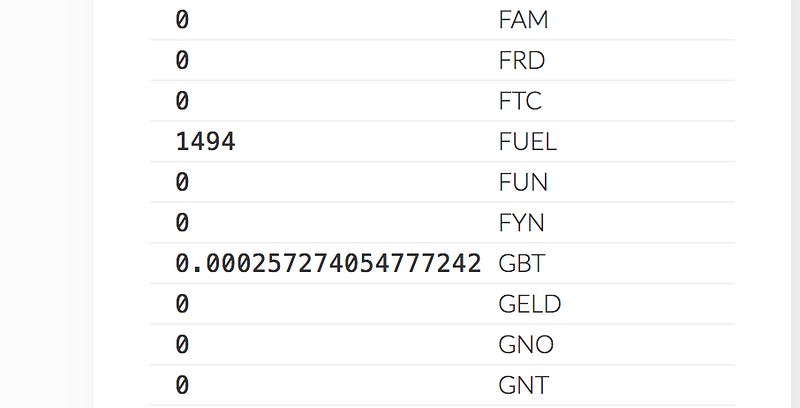
Task: Select the zero balance beside FUN
Action: click(x=182, y=183)
